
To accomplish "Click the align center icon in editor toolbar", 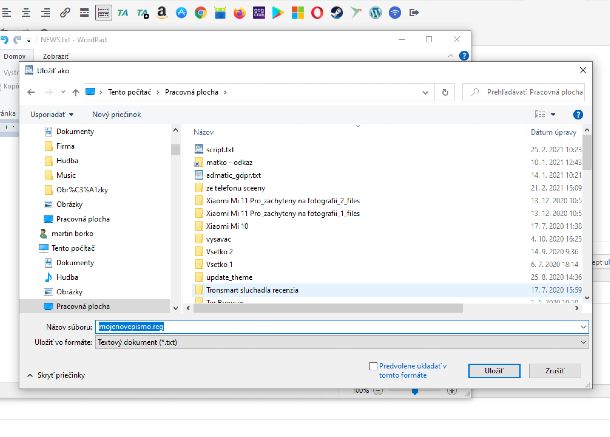I will [26, 13].
